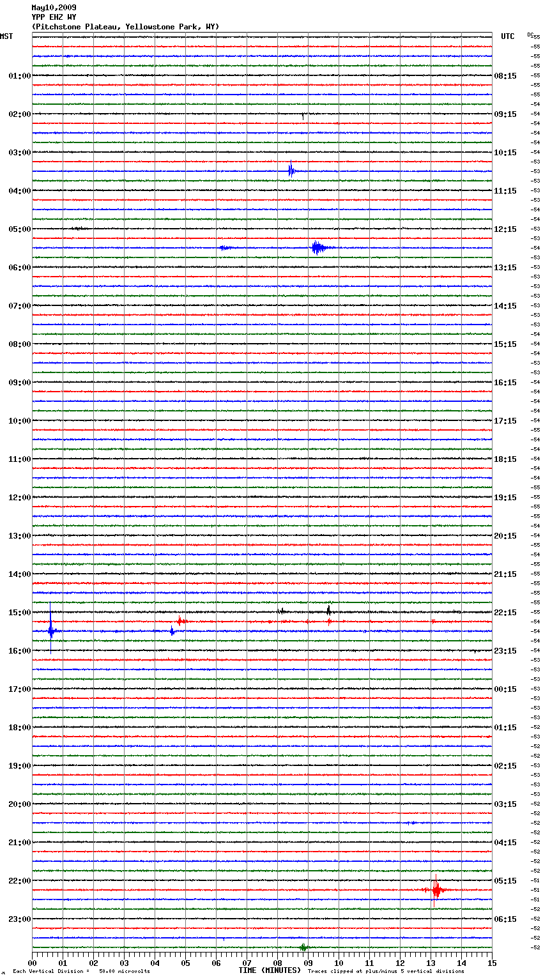543x980 pixels.
Task: Select the 20:00 MST hour label
Action: (x=19, y=804)
